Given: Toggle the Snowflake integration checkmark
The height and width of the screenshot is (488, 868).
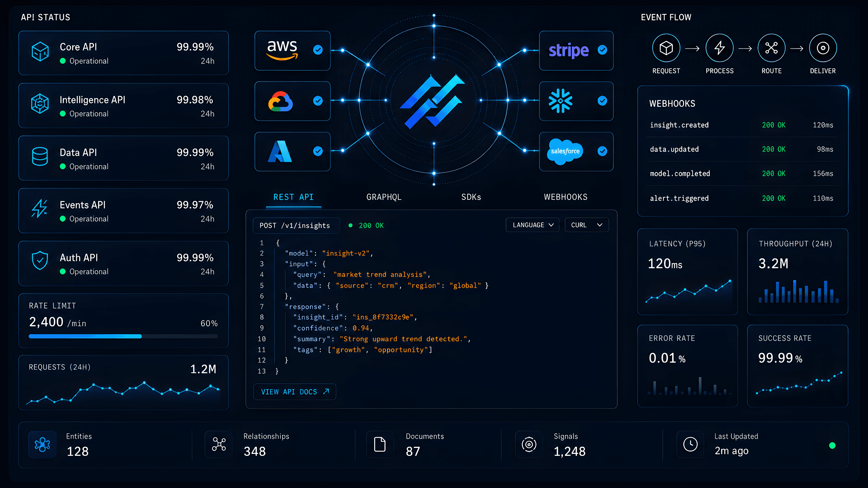Looking at the screenshot, I should point(602,101).
